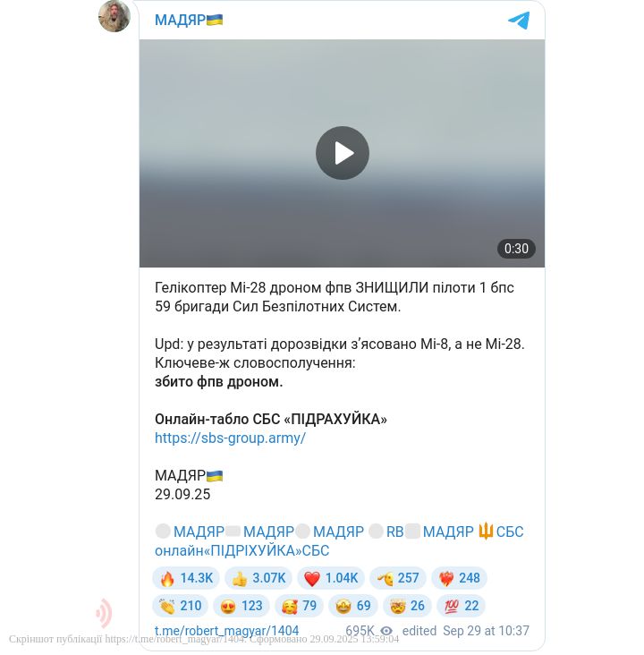Image resolution: width=644 pixels, height=655 pixels.
Task: Select the thumbs up reaction 3.07K
Action: coord(258,578)
